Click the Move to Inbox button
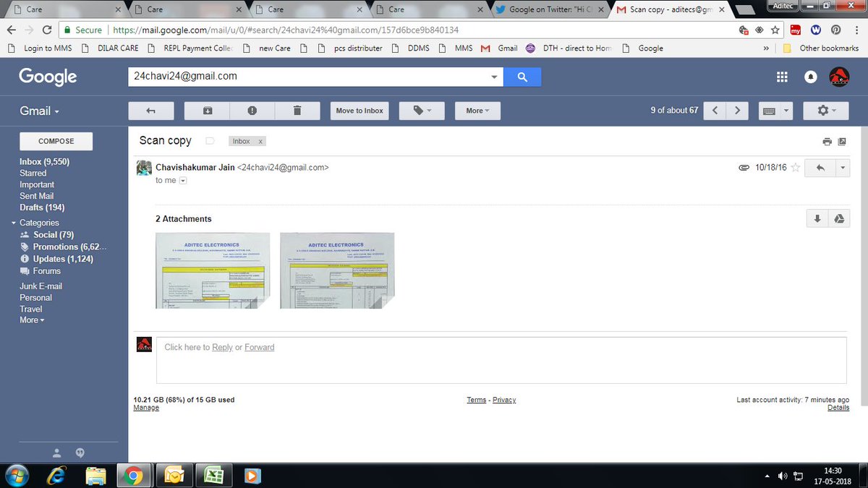This screenshot has width=868, height=488. (359, 111)
